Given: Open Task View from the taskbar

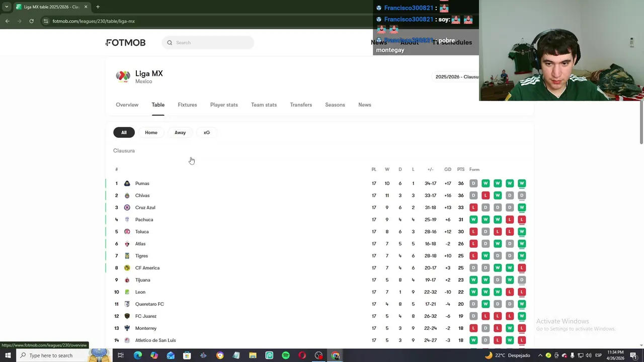Looking at the screenshot, I should [121, 355].
